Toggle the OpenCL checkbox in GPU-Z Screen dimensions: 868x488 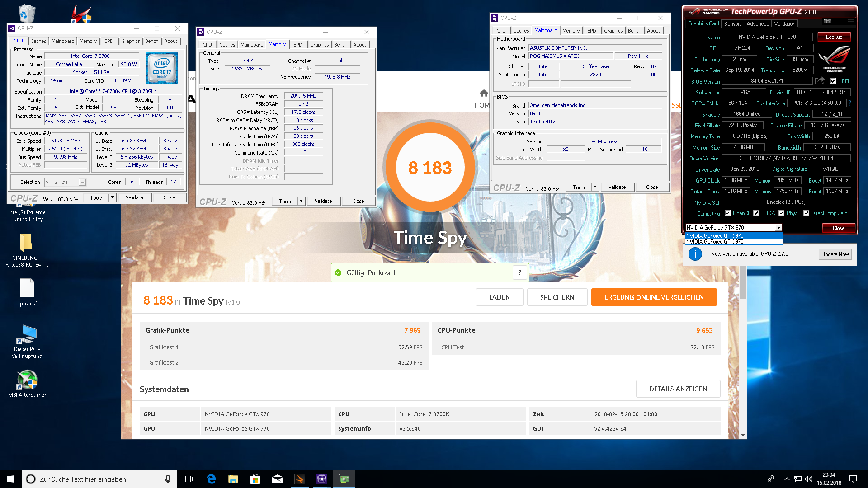[x=727, y=213]
